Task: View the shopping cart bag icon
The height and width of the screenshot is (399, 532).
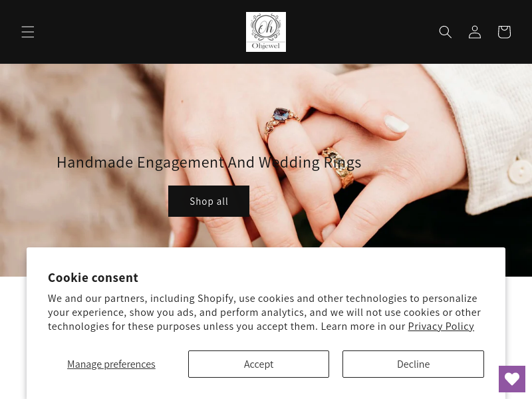Action: 504,32
